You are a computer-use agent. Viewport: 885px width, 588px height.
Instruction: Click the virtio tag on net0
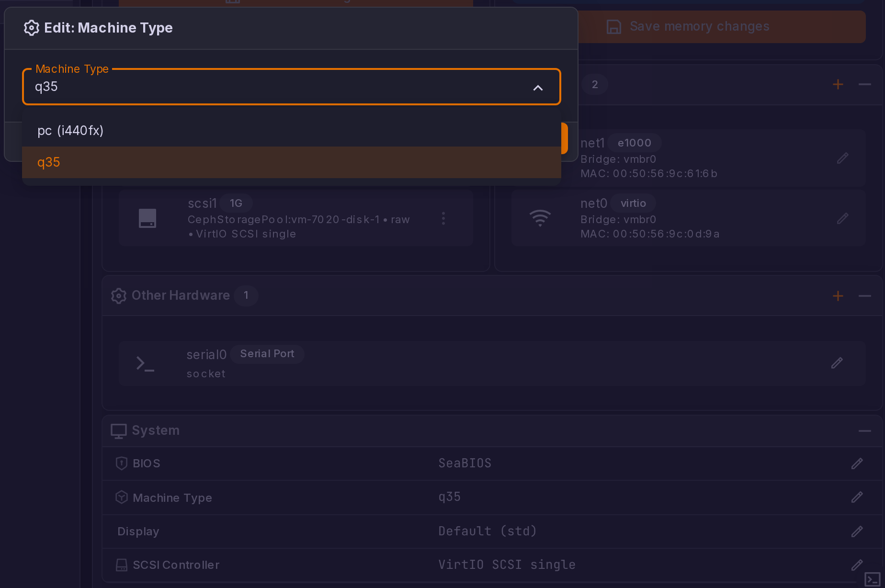click(633, 203)
